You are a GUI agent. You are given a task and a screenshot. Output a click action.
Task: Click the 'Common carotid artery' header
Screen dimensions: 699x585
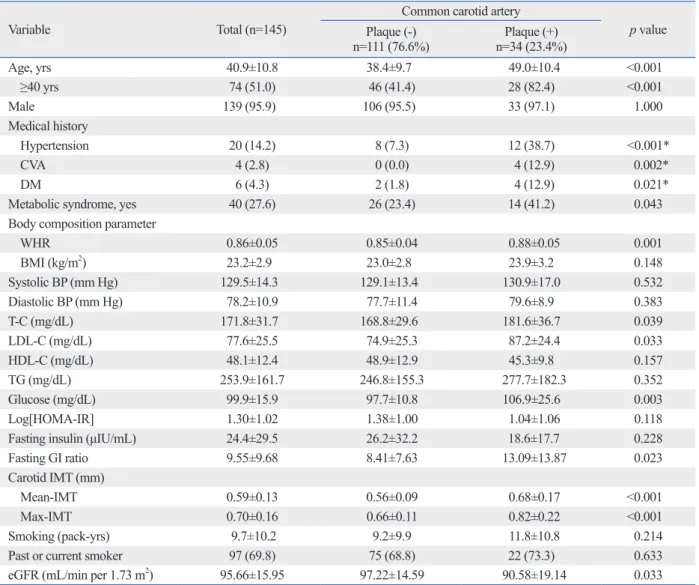coord(461,11)
